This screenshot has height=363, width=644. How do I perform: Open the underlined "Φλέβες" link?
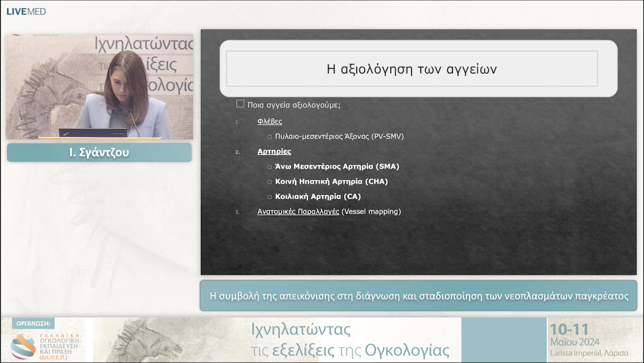coord(271,121)
